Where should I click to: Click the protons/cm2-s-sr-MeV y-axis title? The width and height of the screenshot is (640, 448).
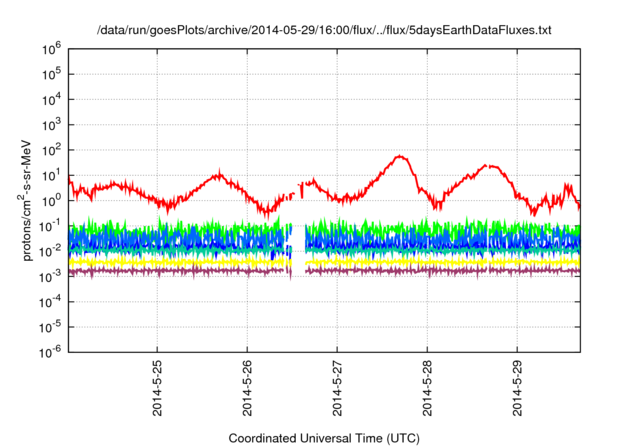(x=26, y=201)
